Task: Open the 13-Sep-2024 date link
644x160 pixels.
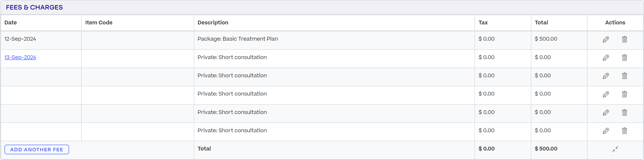Action: click(x=20, y=57)
